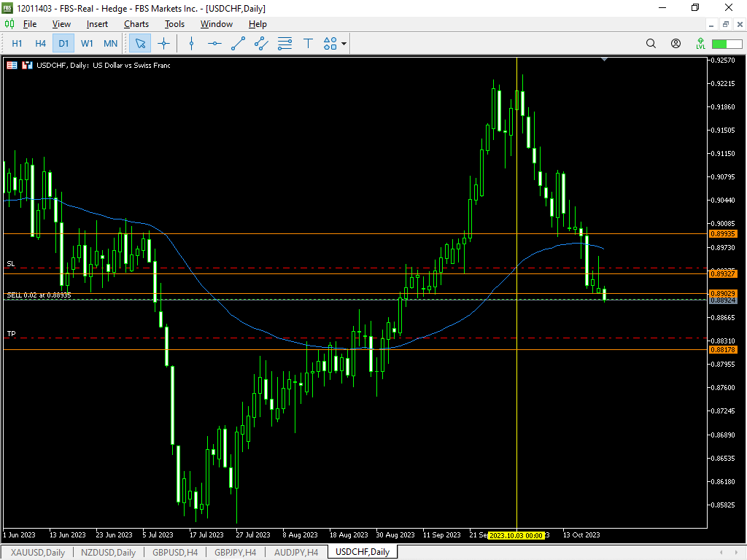Image resolution: width=747 pixels, height=560 pixels.
Task: Click the USDCHF, Daily chart title text
Action: click(x=104, y=65)
